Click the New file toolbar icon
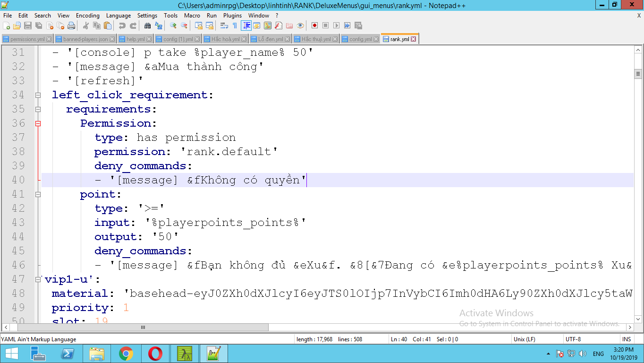 7,26
